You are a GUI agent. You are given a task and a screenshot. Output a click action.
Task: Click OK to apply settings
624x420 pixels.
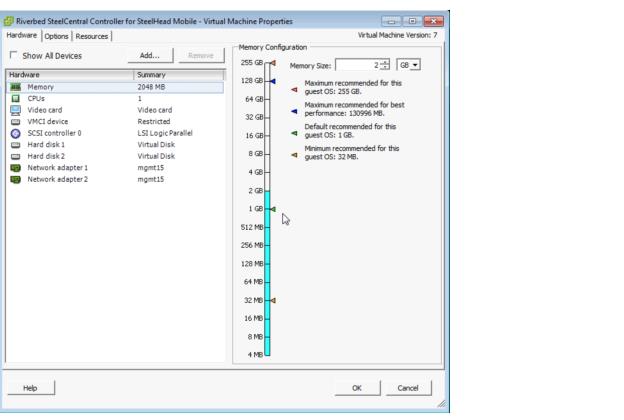357,388
